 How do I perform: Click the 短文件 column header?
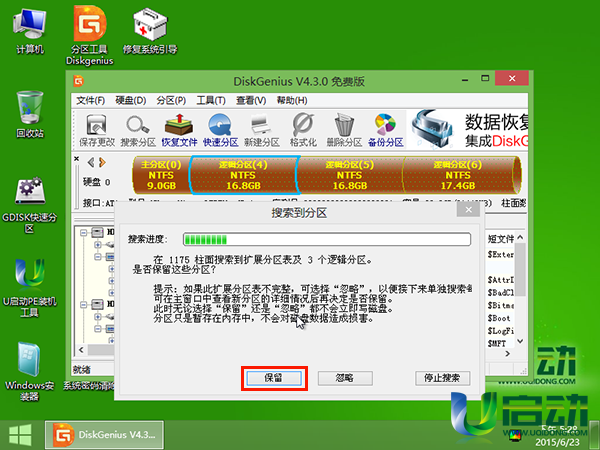pos(500,239)
